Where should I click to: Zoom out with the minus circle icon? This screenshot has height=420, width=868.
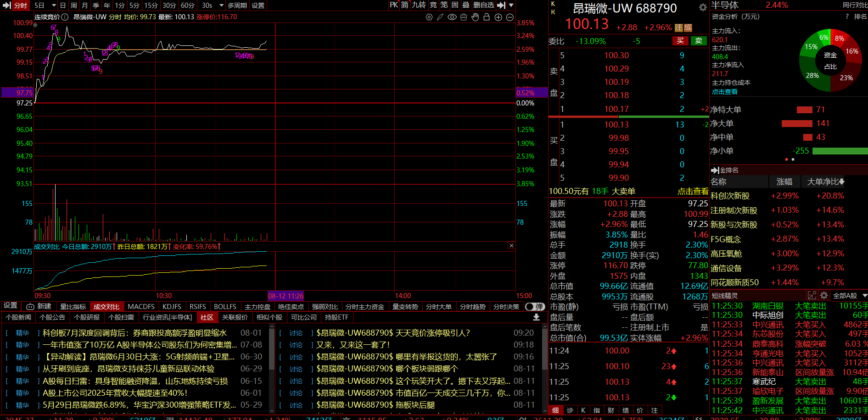[510, 17]
